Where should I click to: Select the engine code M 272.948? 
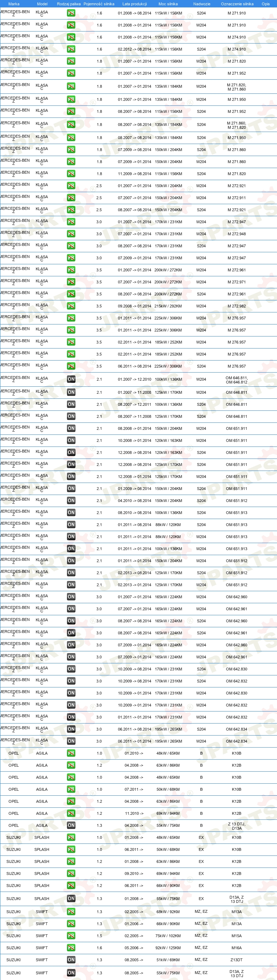(237, 234)
